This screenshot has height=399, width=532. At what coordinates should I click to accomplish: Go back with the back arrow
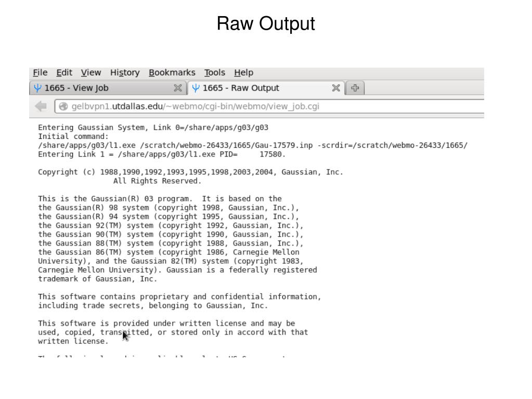click(41, 106)
